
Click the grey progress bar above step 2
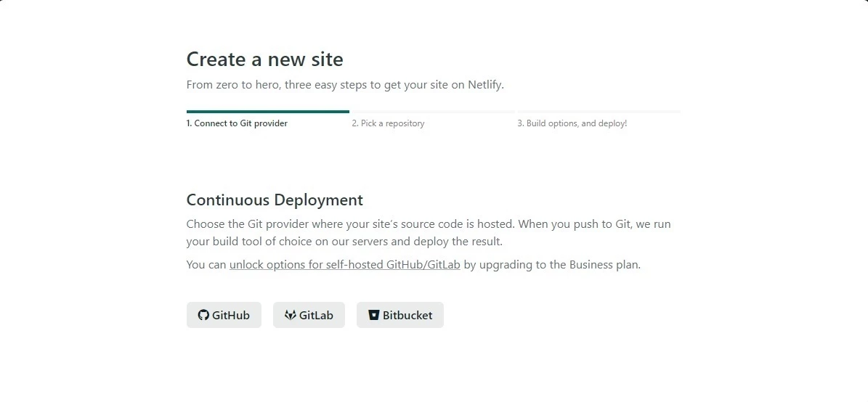pos(433,112)
